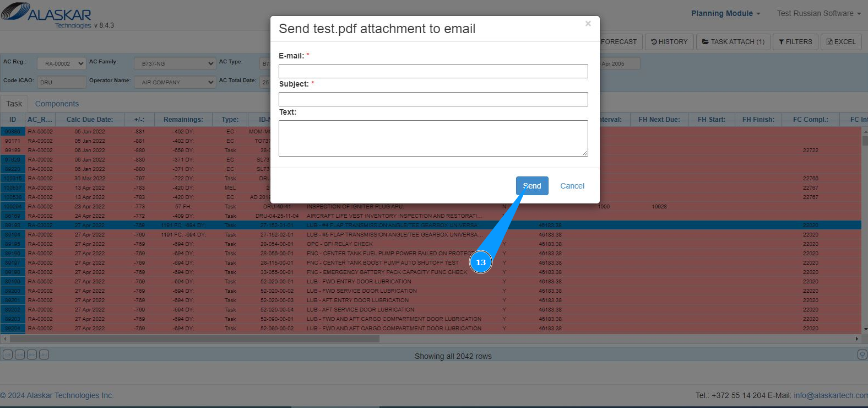Click the ID-N value 'DRU-04-25-11-04'
868x408 pixels.
pos(277,216)
